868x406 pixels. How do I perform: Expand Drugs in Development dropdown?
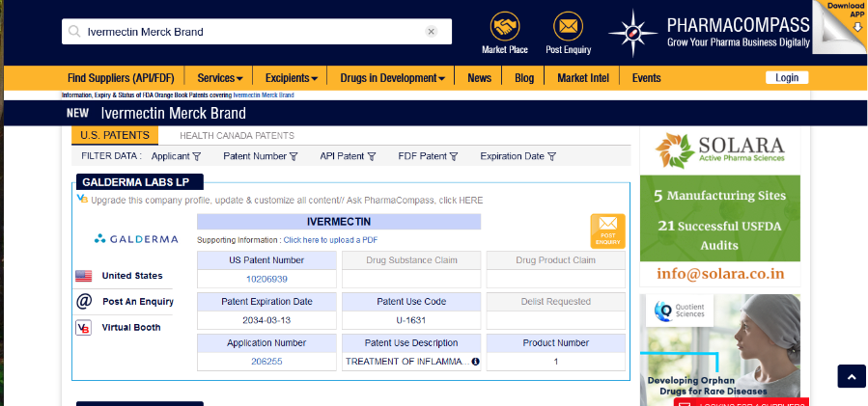click(x=392, y=78)
